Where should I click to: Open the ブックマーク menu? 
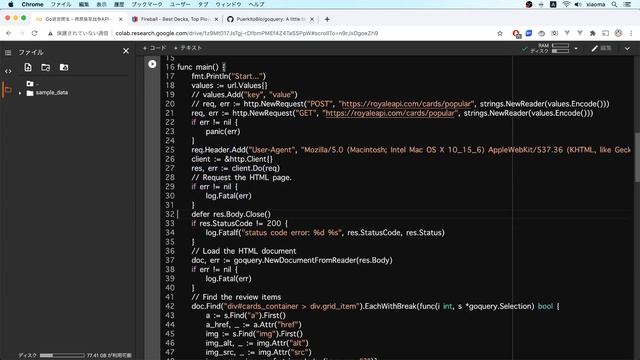point(147,4)
